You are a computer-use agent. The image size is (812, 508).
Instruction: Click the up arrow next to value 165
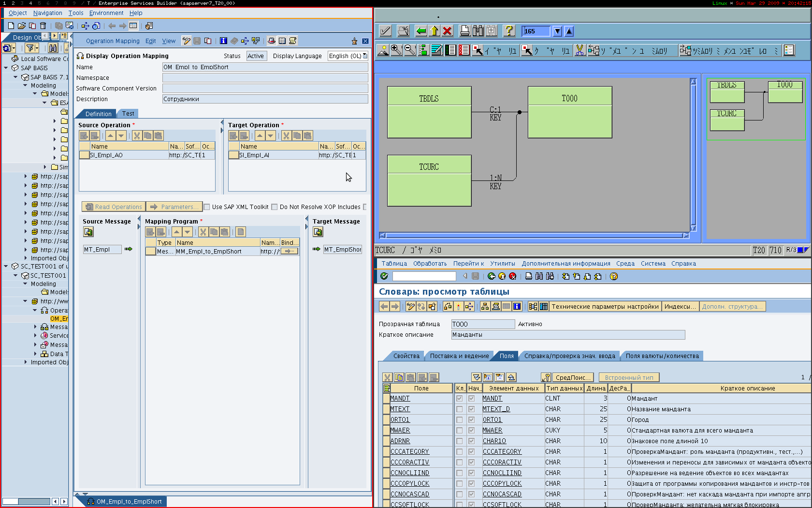569,31
